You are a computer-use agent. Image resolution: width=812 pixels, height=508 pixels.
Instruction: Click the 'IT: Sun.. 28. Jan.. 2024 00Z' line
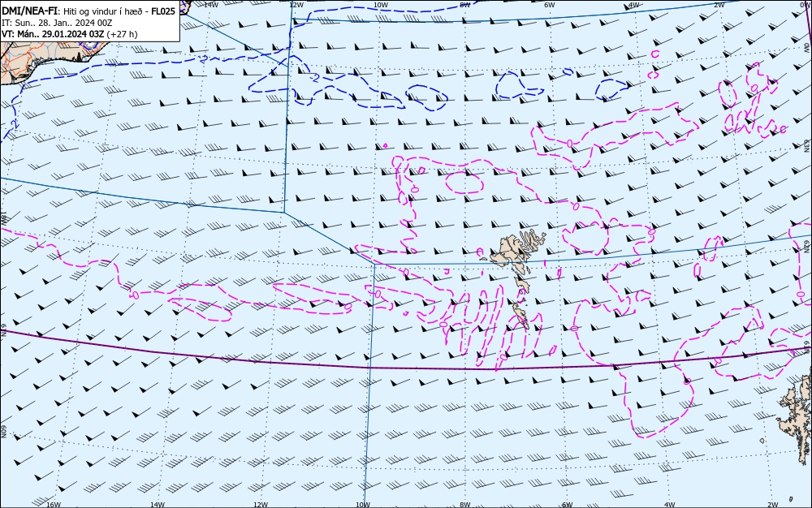point(57,23)
